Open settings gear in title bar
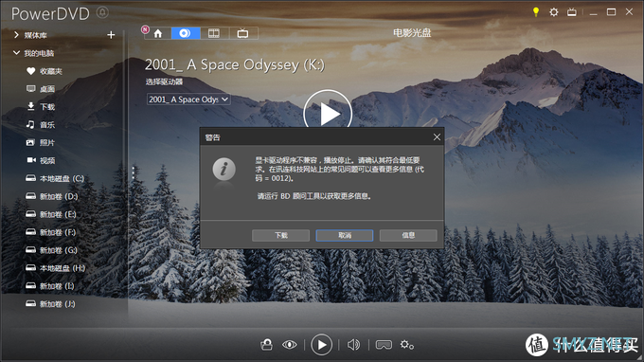644x362 pixels. pyautogui.click(x=554, y=12)
